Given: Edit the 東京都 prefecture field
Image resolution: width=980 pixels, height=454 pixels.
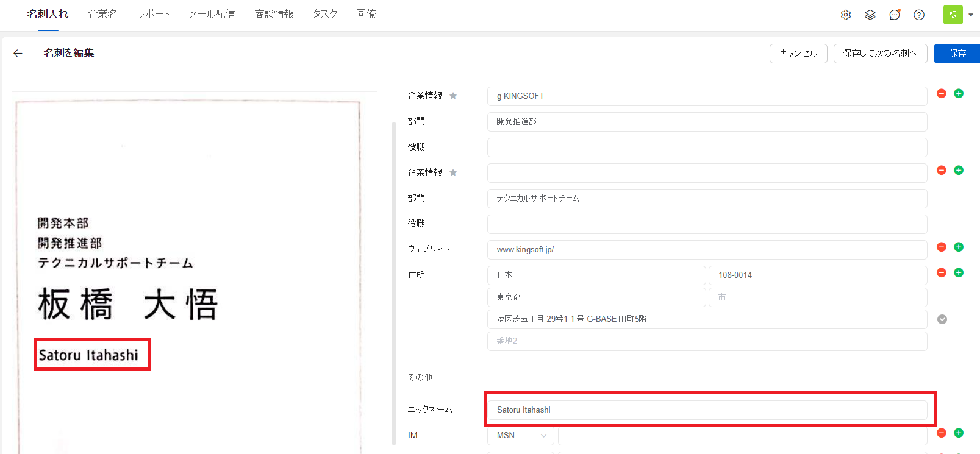Looking at the screenshot, I should point(596,297).
